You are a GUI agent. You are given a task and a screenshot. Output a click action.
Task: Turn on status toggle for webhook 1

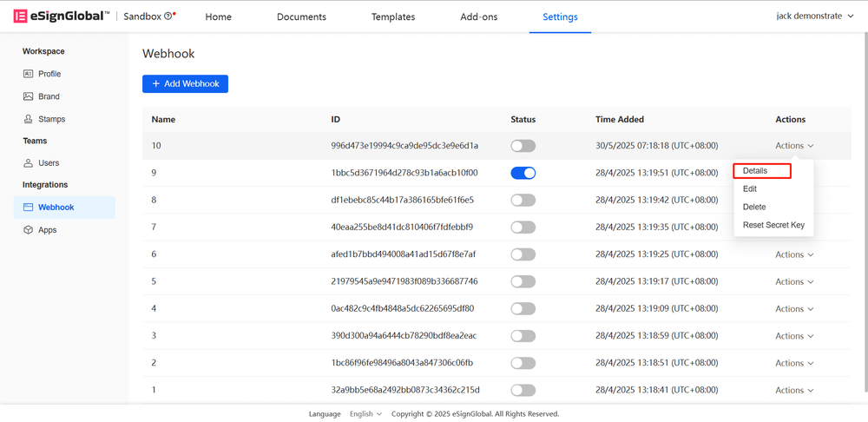click(x=523, y=390)
